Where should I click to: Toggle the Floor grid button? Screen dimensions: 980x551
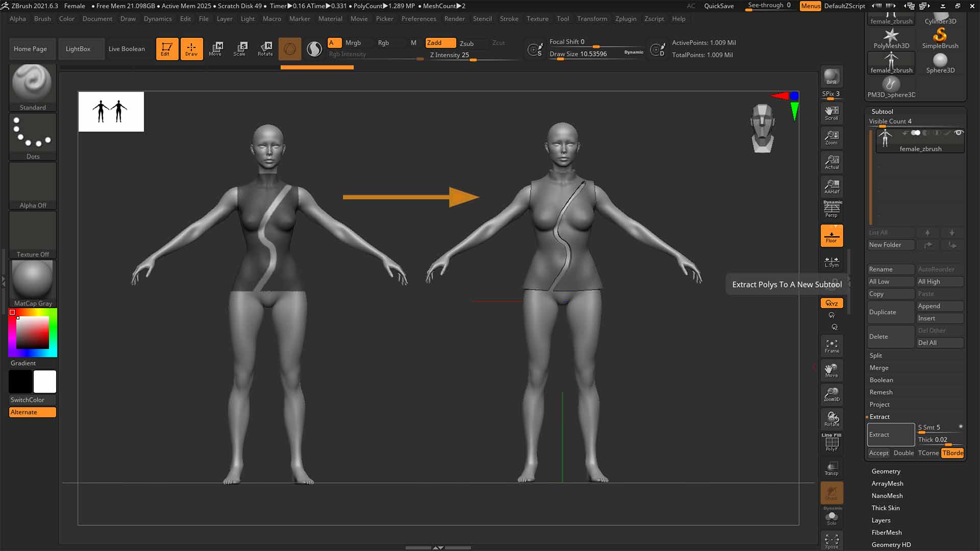(831, 236)
